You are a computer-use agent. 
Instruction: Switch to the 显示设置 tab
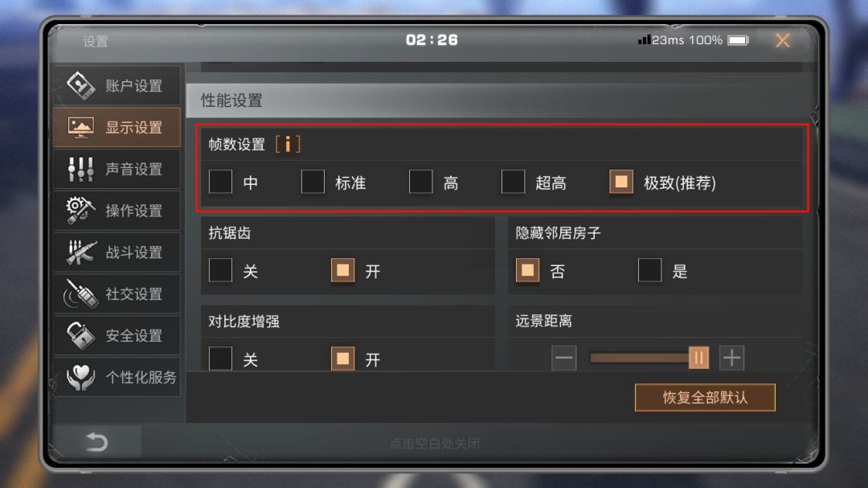click(117, 127)
